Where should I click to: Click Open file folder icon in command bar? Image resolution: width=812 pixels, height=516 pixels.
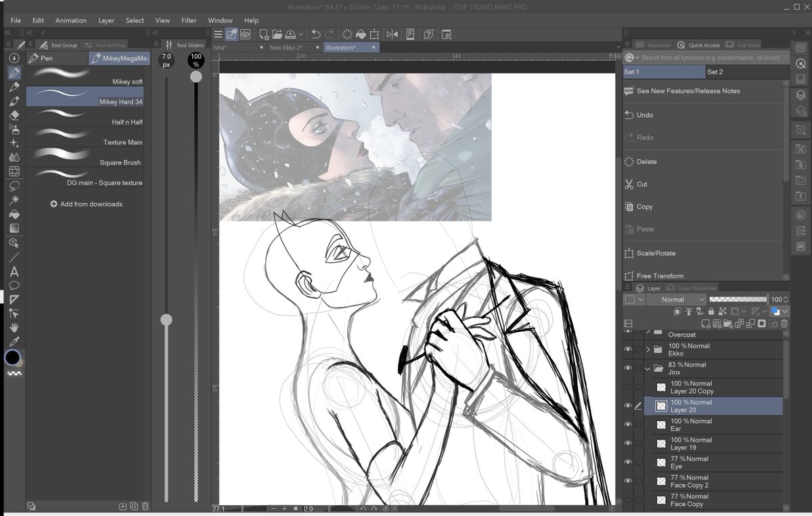(x=277, y=35)
